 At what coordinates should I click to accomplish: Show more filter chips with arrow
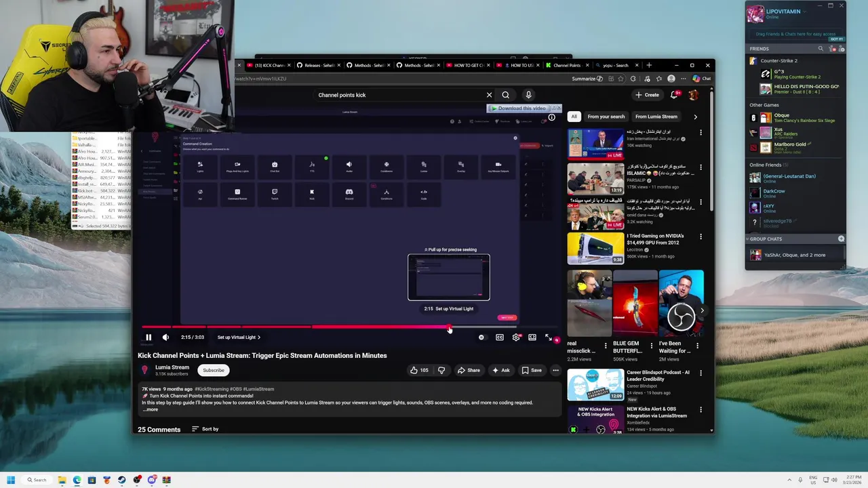pyautogui.click(x=695, y=117)
